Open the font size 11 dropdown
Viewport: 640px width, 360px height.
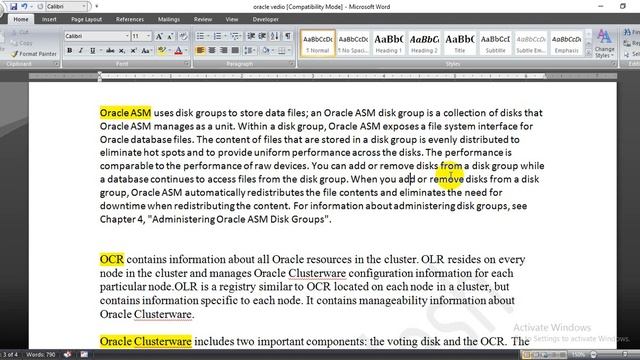tap(148, 36)
